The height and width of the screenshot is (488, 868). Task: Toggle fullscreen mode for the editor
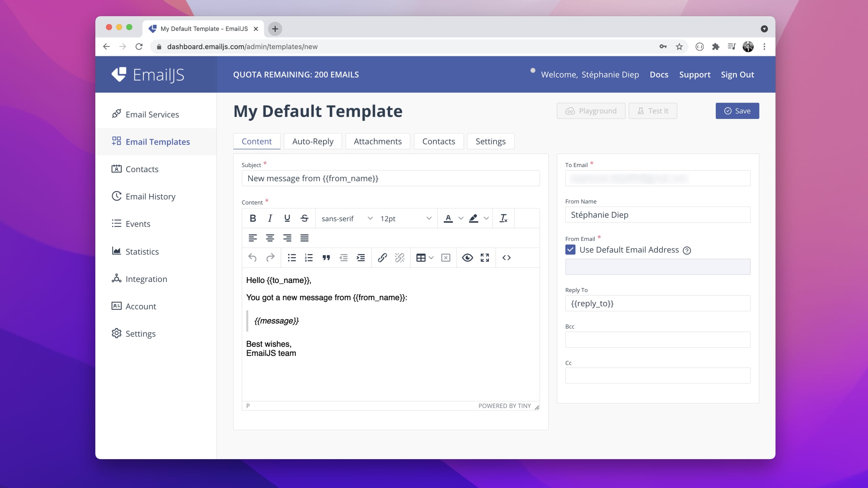tap(485, 258)
